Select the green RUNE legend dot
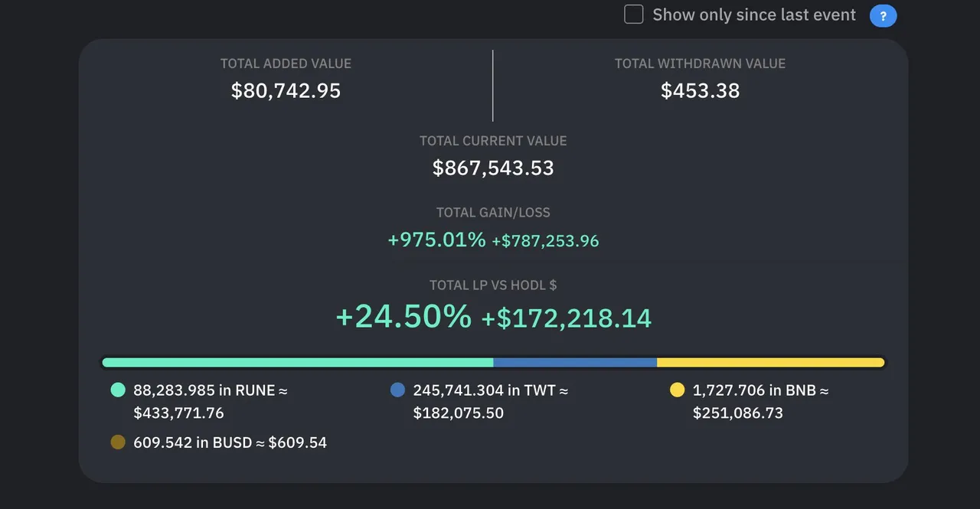Viewport: 980px width, 509px height. [x=118, y=390]
